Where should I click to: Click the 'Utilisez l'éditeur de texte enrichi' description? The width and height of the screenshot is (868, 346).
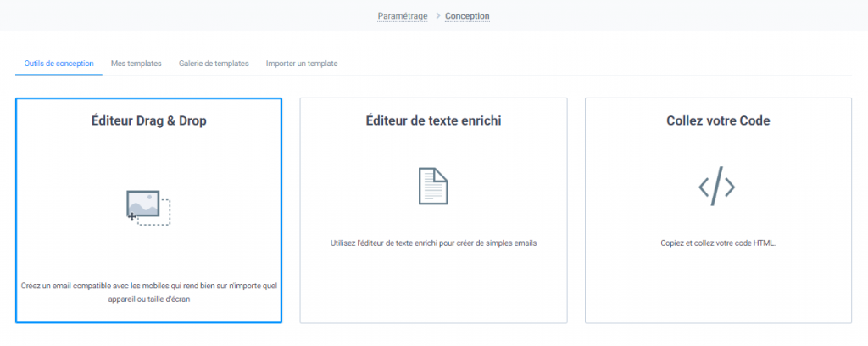(433, 243)
